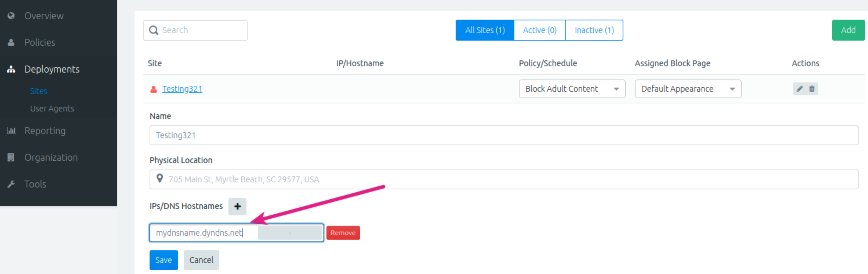Click the trash icon for Testing321
The image size is (868, 274).
tap(812, 89)
